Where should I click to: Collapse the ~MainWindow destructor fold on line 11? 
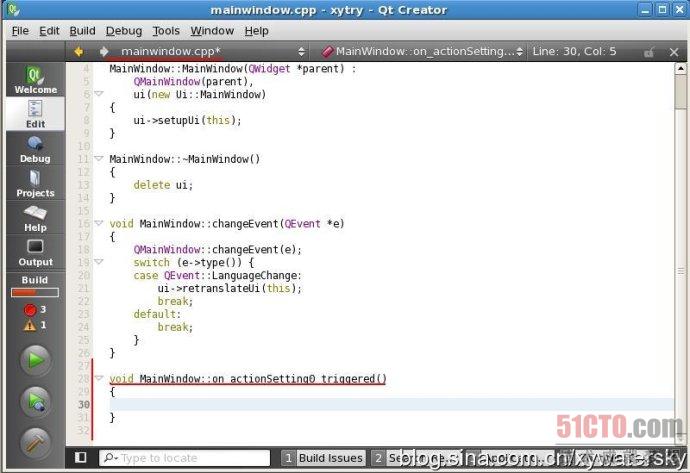(99, 158)
